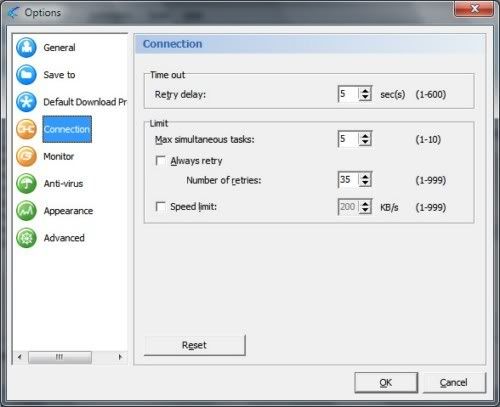This screenshot has height=407, width=500.
Task: Increase Number of retries with up arrow
Action: (x=365, y=176)
